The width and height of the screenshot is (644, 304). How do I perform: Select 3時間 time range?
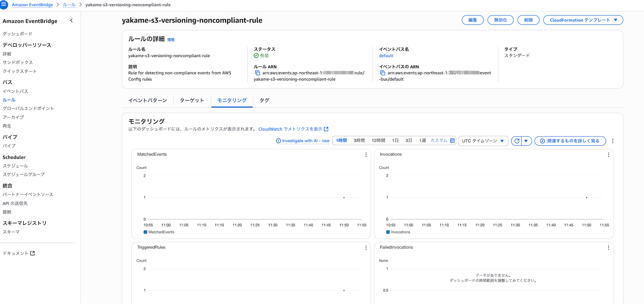359,141
